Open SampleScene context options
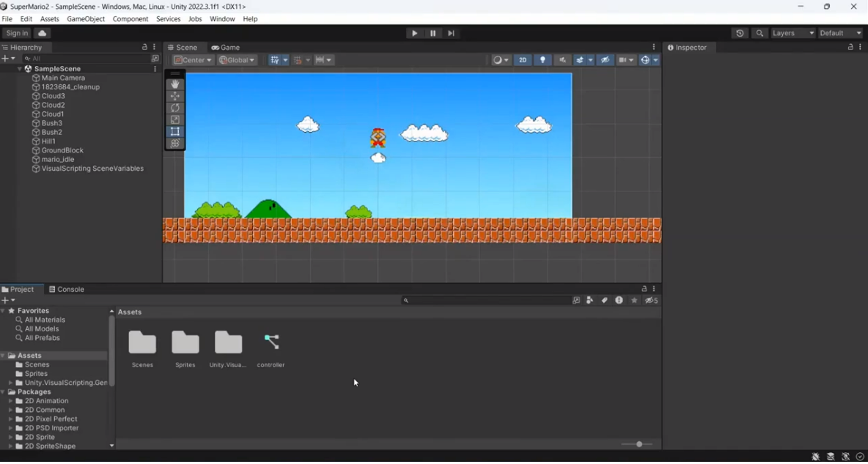This screenshot has width=868, height=464. pyautogui.click(x=155, y=69)
